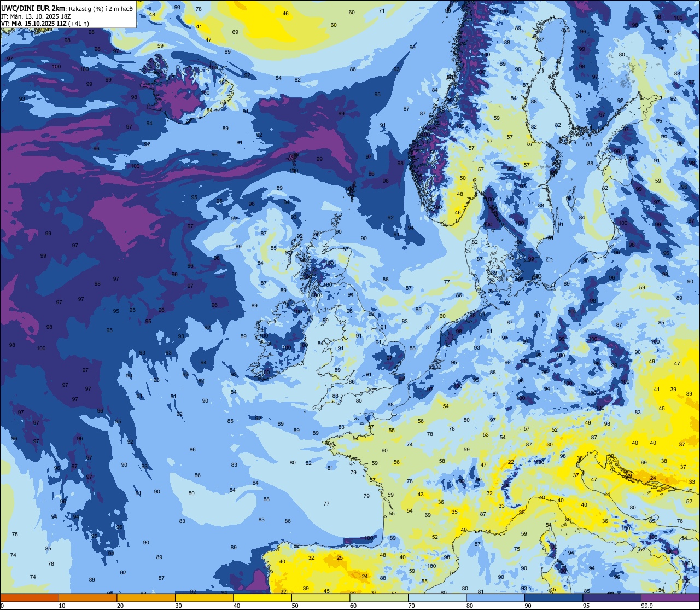
Task: Pick the legend segment between 80 and 90
Action: [495, 597]
